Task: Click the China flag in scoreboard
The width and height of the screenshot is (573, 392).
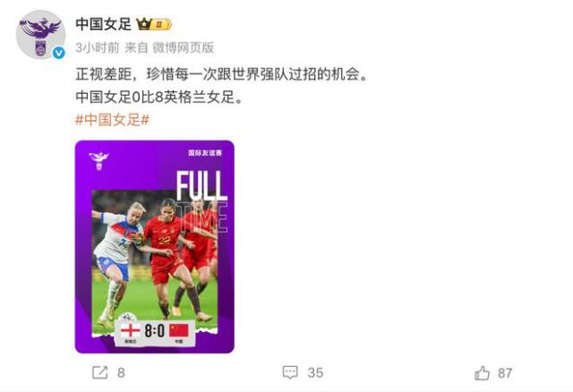Action: 179,330
